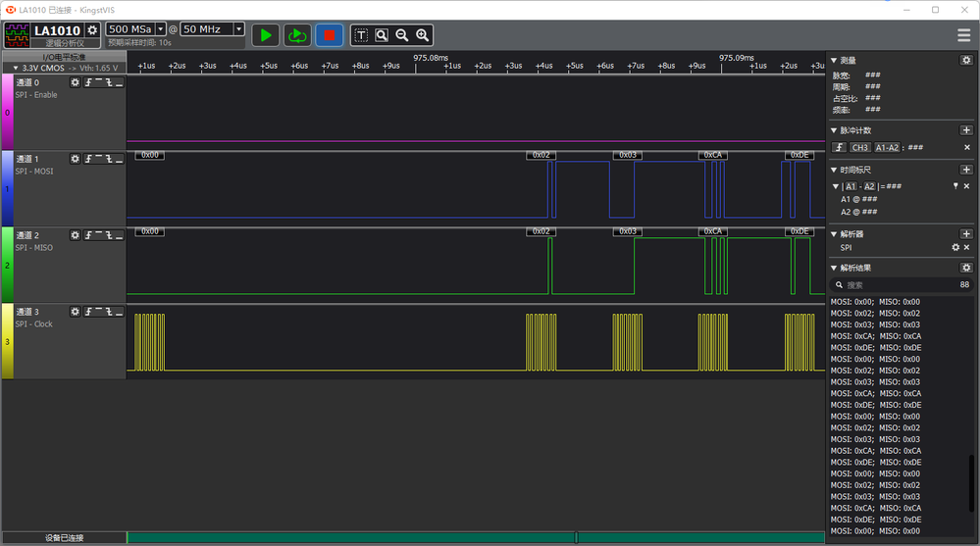Collapse the 时间标尺 time ruler section
The image size is (980, 546).
point(834,170)
